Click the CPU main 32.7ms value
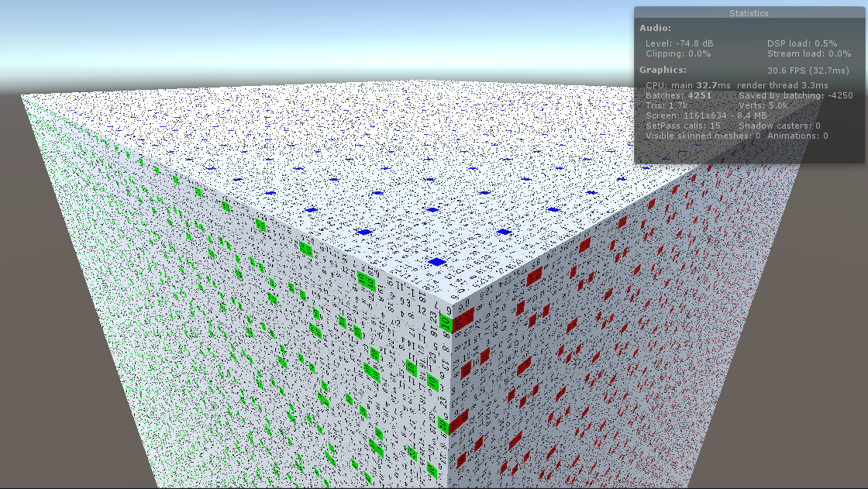Image resolution: width=868 pixels, height=489 pixels. click(688, 85)
